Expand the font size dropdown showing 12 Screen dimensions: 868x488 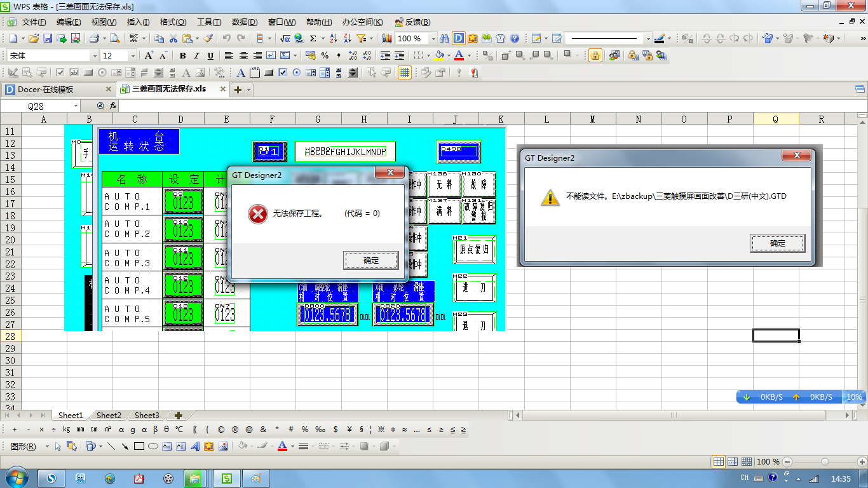pyautogui.click(x=133, y=56)
